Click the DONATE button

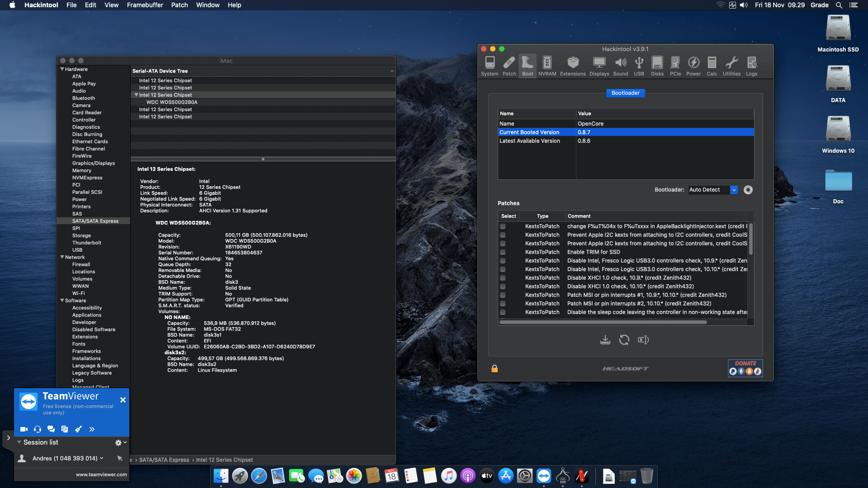(x=745, y=368)
